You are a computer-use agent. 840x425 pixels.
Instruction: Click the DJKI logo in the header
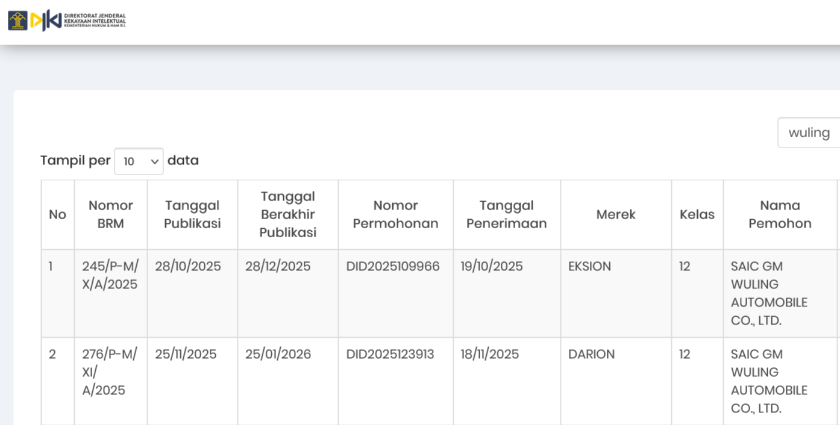click(45, 20)
